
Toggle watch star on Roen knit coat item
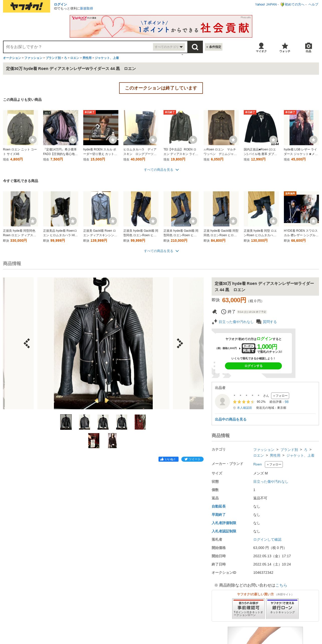point(33,140)
